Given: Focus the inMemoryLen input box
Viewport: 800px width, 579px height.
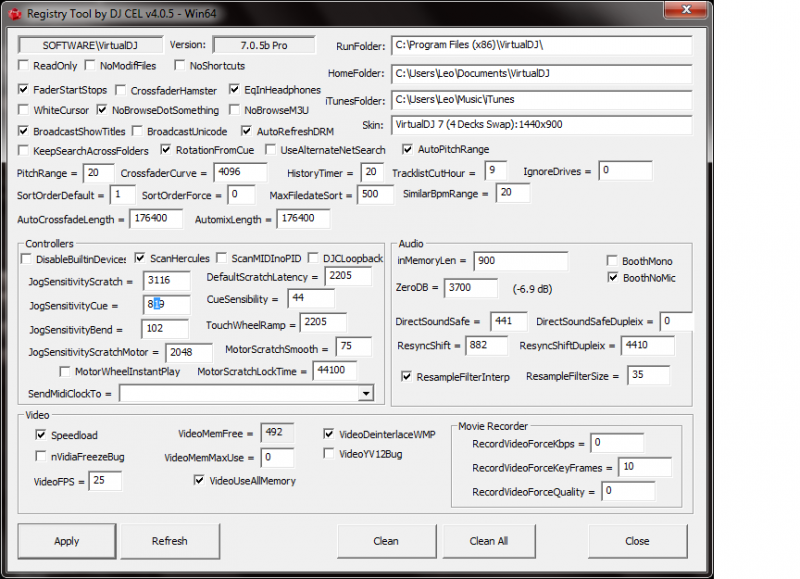Looking at the screenshot, I should (x=520, y=261).
